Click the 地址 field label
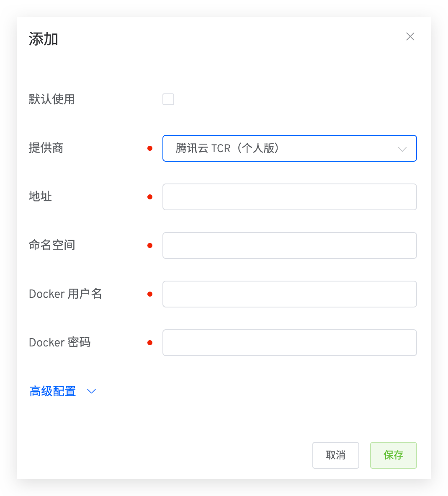Screen dimensions: 448x496 tap(40, 196)
